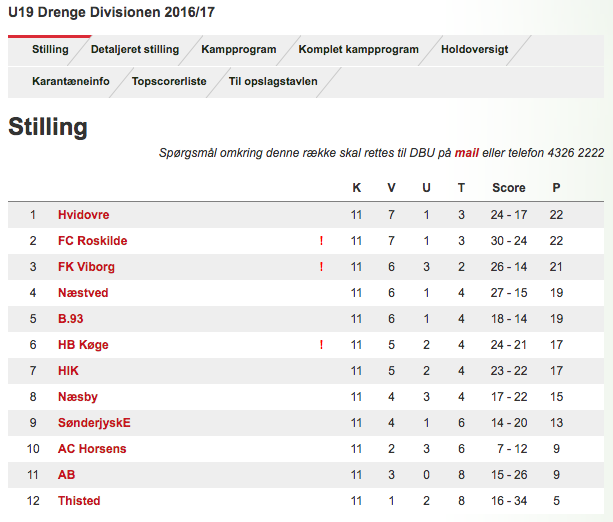Open the Hvidovre team link

coord(84,215)
